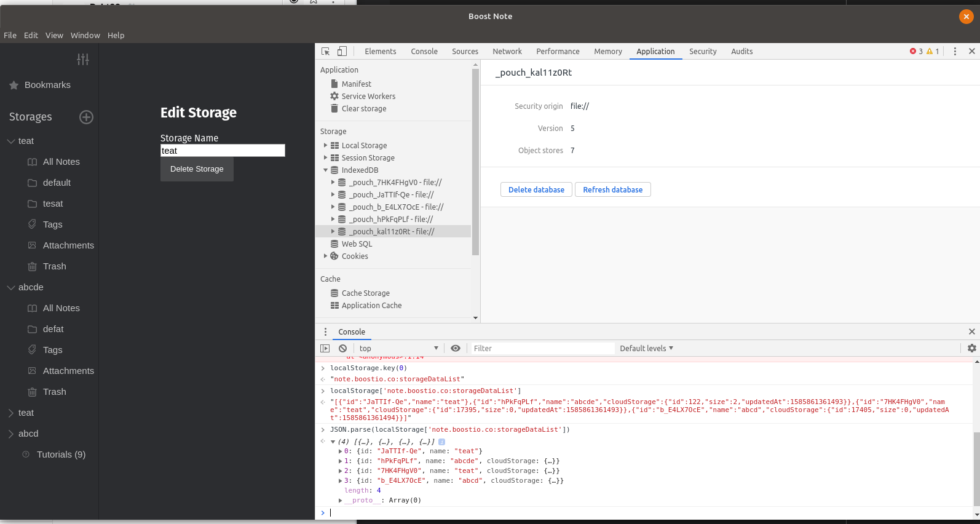980x524 pixels.
Task: Activate the inspect element picker in DevTools
Action: [x=326, y=52]
